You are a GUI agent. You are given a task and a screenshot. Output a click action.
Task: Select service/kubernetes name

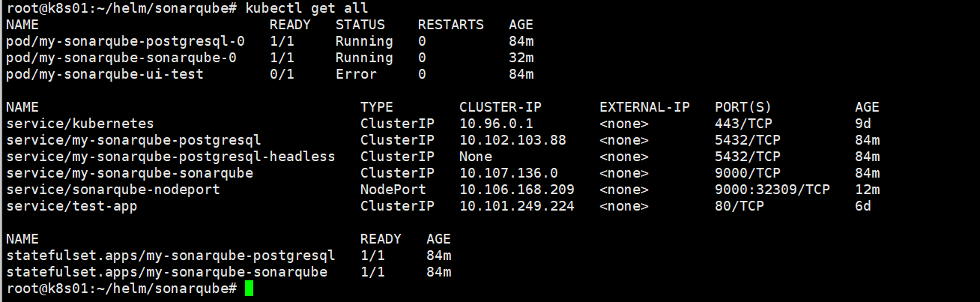tap(79, 124)
